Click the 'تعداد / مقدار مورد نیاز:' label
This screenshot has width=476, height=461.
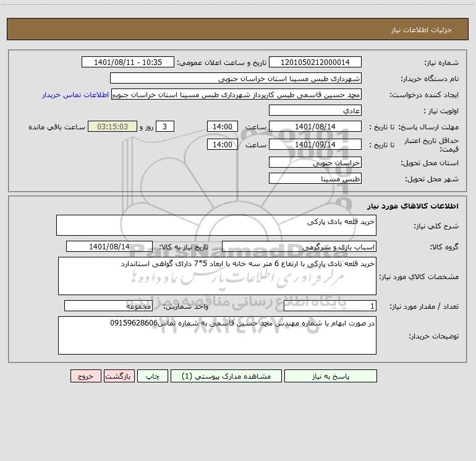pos(424,307)
